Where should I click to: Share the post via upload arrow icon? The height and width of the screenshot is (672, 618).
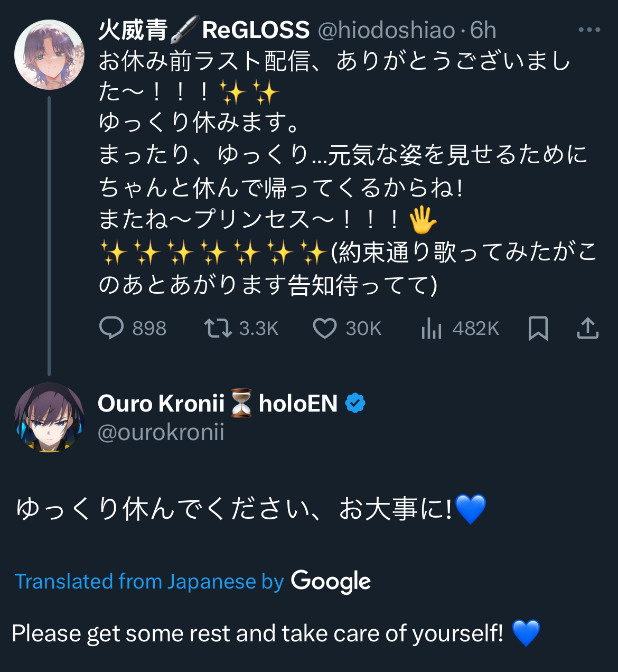tap(587, 328)
